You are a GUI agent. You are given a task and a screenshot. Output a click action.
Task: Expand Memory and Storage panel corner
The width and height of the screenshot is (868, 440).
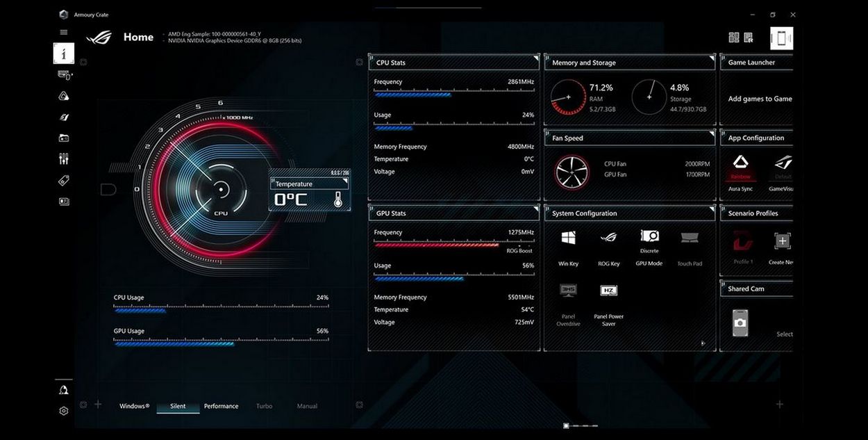[711, 60]
